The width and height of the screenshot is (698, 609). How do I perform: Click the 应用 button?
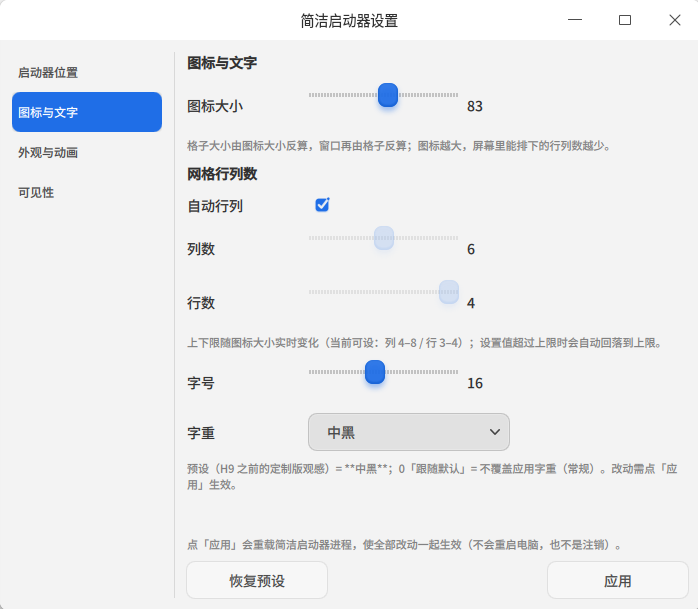point(618,580)
